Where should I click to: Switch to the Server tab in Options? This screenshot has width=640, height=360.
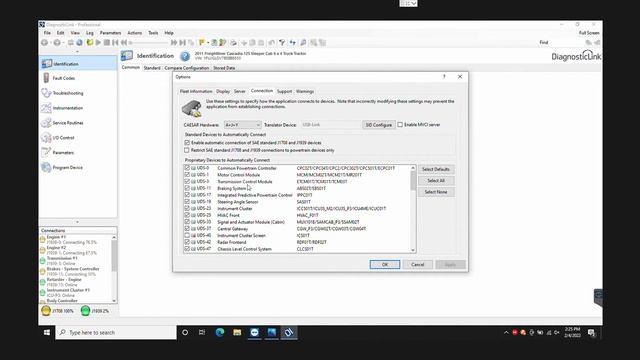(x=240, y=91)
